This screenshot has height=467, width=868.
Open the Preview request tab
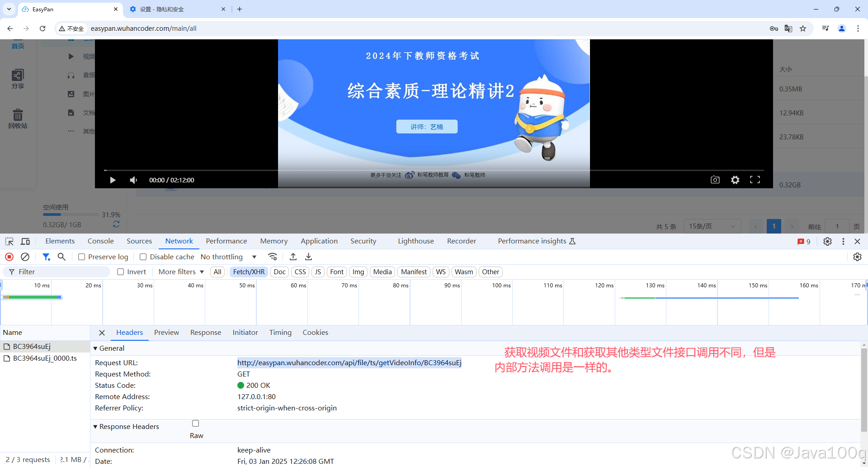(x=166, y=333)
